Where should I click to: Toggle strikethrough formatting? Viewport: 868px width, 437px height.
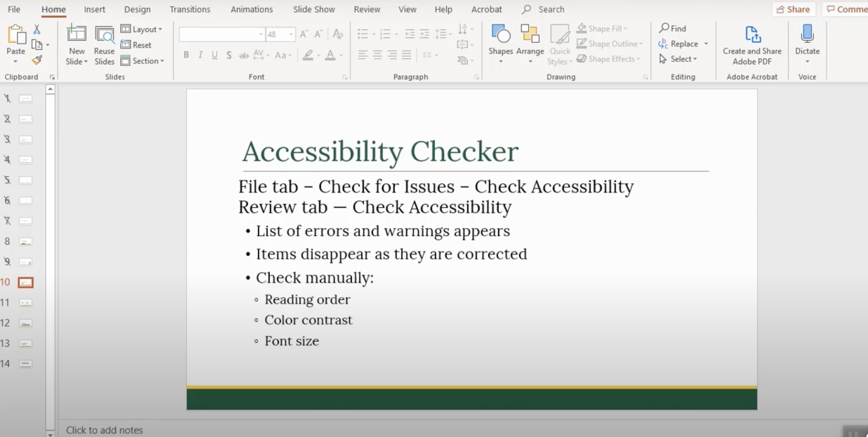[244, 55]
